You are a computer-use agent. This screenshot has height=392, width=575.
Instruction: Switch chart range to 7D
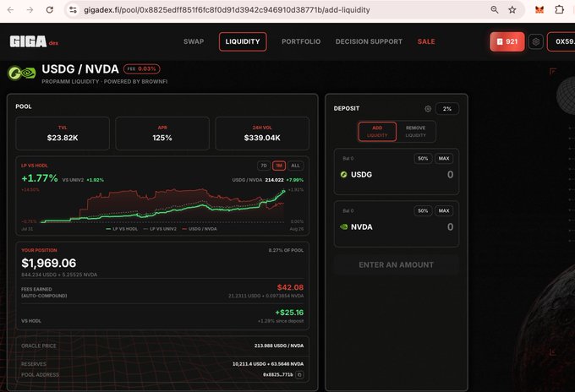click(x=264, y=166)
